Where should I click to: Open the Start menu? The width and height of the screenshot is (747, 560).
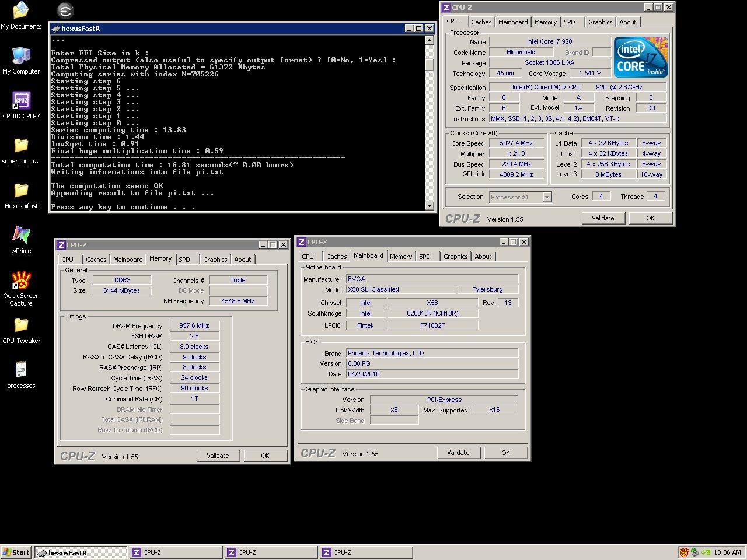point(16,552)
